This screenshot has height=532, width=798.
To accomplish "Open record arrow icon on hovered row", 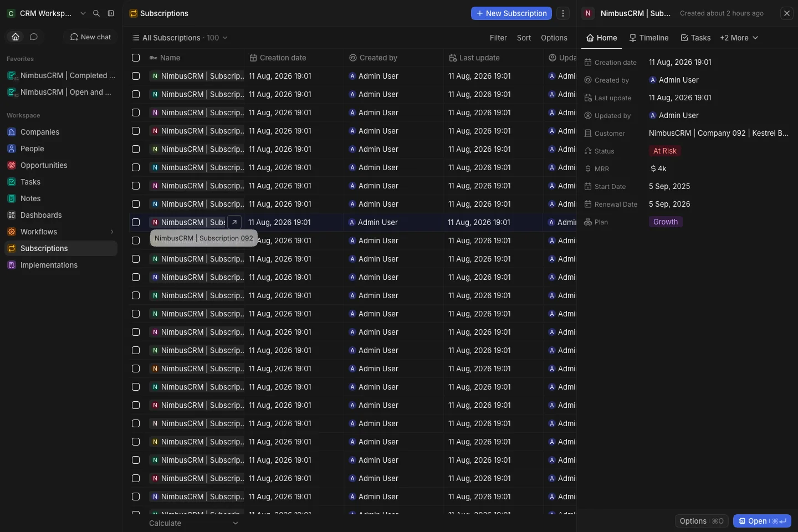I will coord(234,222).
